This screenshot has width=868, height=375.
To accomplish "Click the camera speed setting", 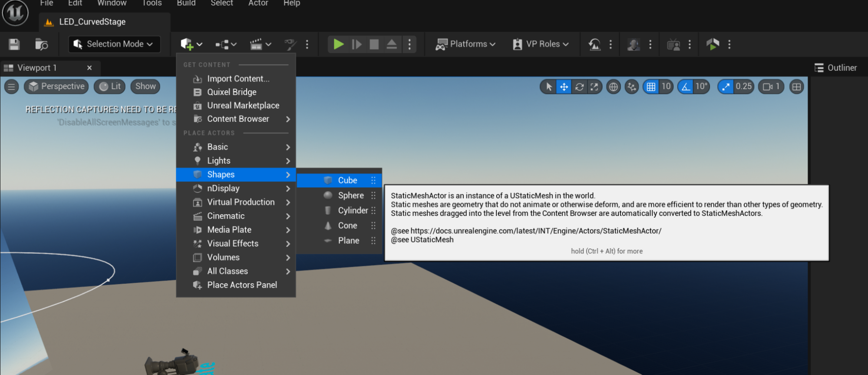I will (771, 87).
